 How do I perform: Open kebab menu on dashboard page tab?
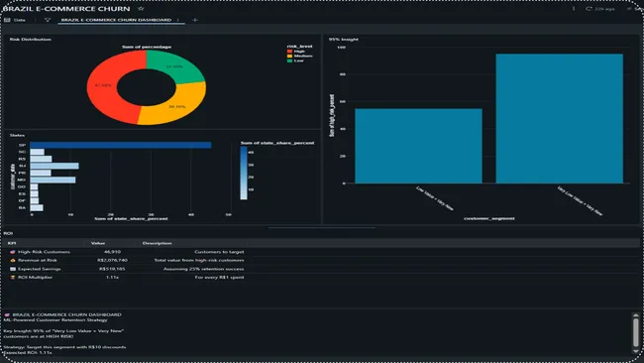pos(177,20)
